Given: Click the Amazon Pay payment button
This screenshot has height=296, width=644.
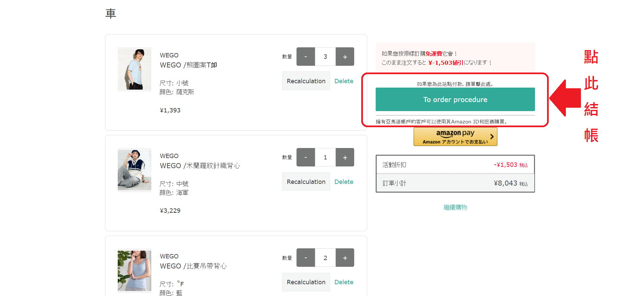Looking at the screenshot, I should coord(455,137).
